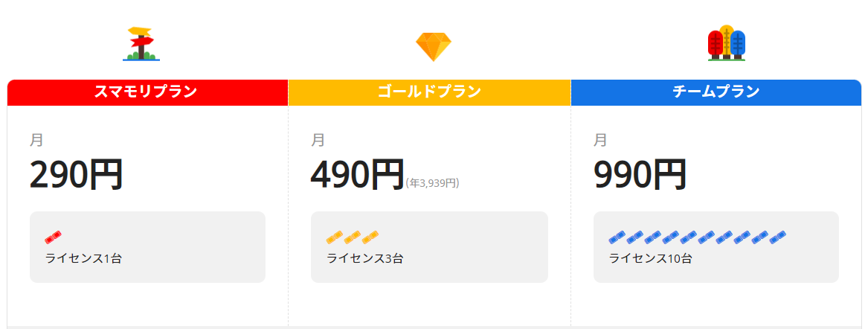
Task: Click the yearly price (年3,939円) note
Action: pos(432,183)
